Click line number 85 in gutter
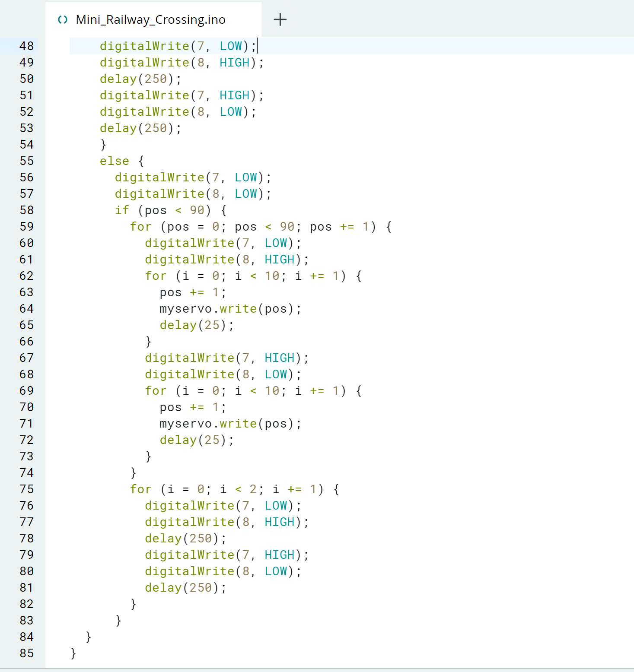This screenshot has width=634, height=672. (x=26, y=653)
